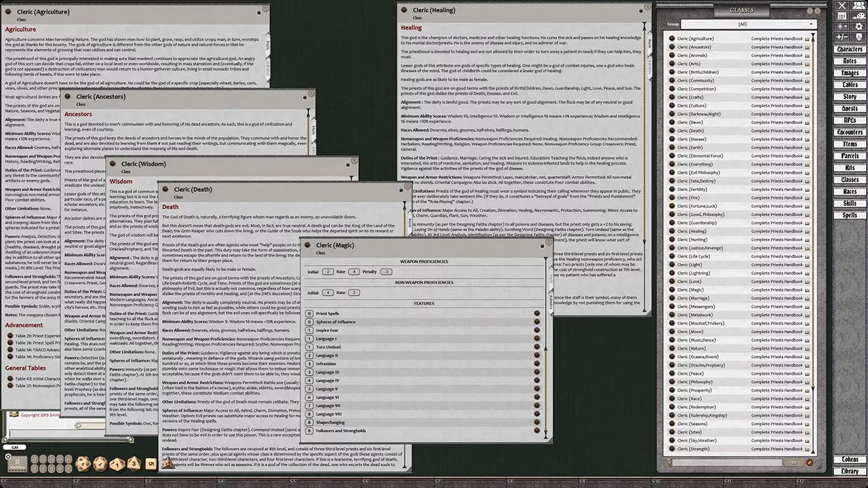Open the options gear icon

coord(859,26)
